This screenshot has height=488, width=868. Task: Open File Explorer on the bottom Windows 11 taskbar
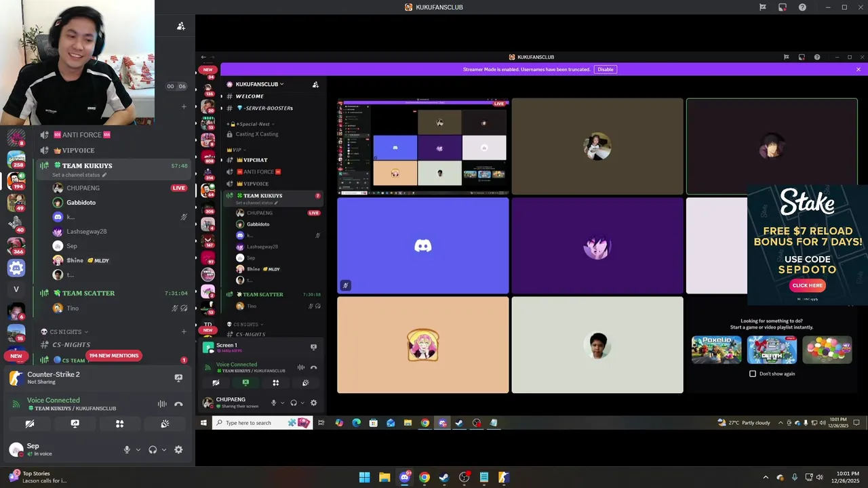384,477
